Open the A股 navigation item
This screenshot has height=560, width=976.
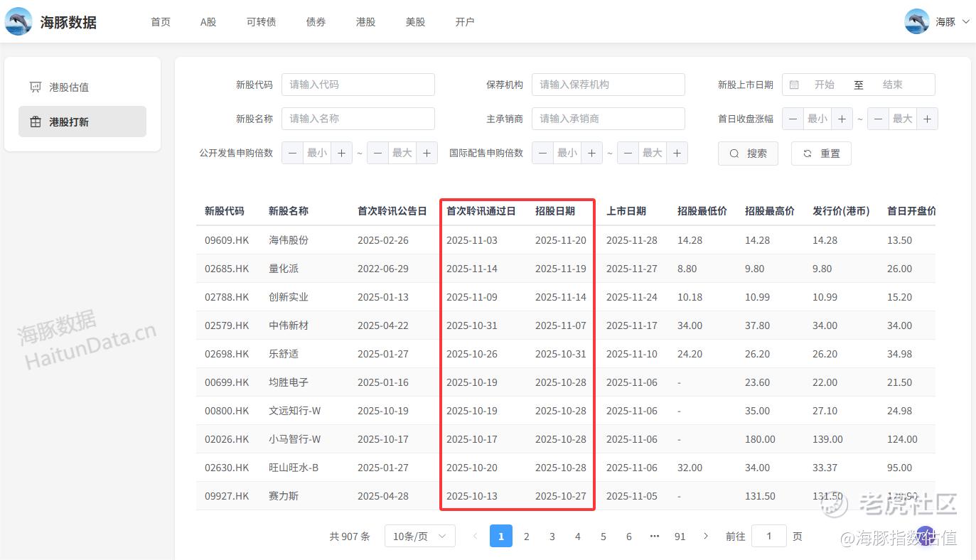tap(208, 22)
